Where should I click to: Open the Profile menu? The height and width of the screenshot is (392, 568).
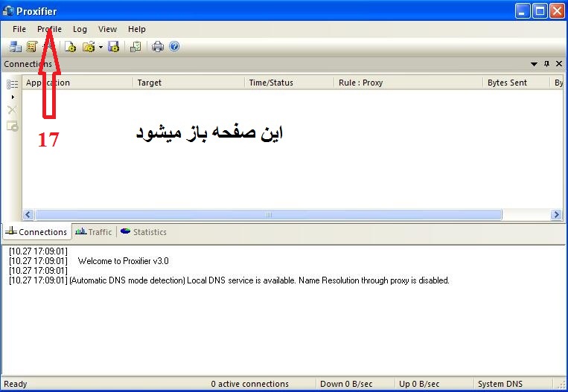pos(49,29)
